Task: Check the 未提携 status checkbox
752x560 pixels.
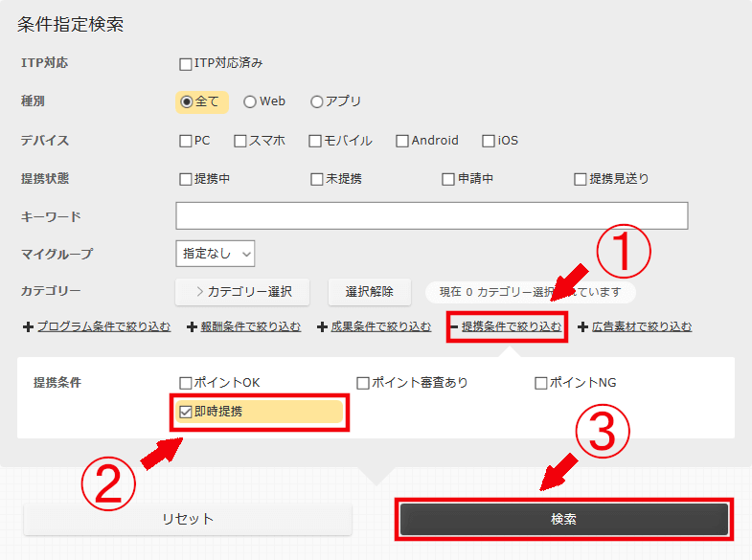Action: (316, 179)
